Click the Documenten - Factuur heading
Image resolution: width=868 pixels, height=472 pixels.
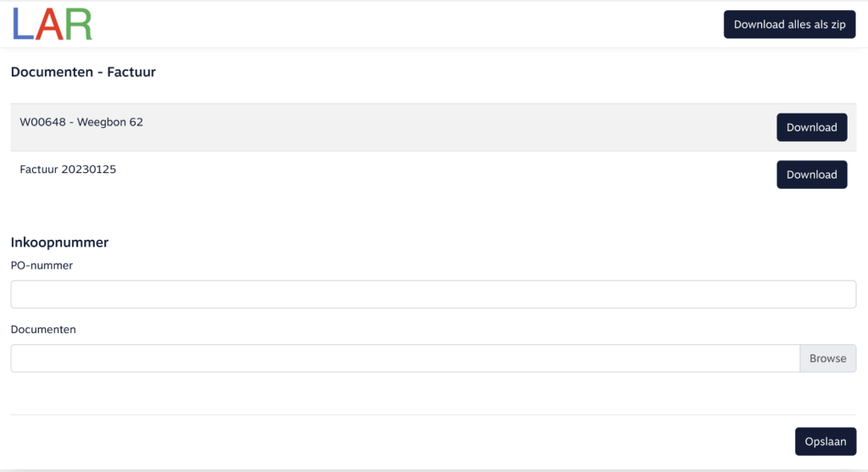pos(83,72)
